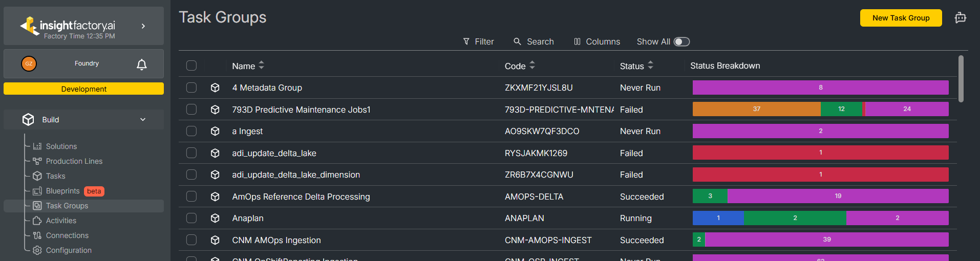
Task: Click the Running status of Anaplan
Action: coord(636,218)
